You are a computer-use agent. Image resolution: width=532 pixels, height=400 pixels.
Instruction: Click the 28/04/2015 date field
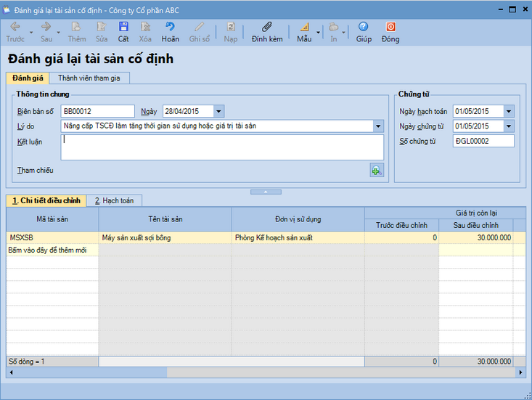coord(188,111)
